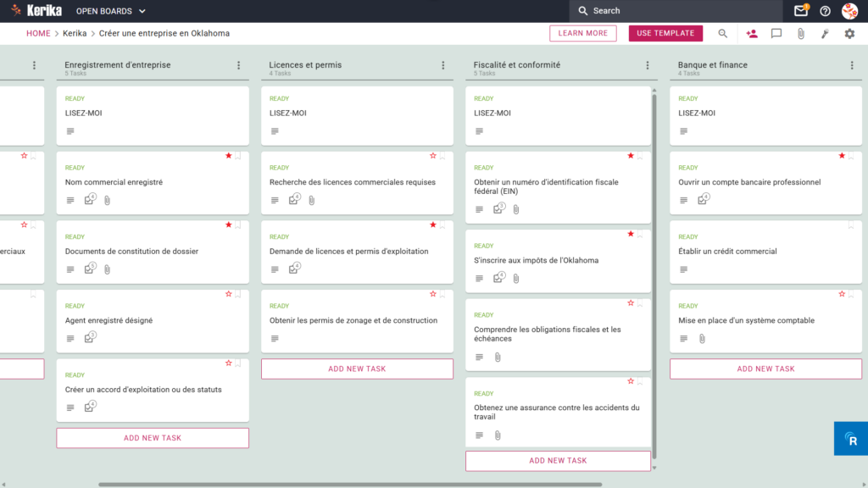Open the board settings gear icon
This screenshot has width=868, height=488.
click(x=849, y=34)
